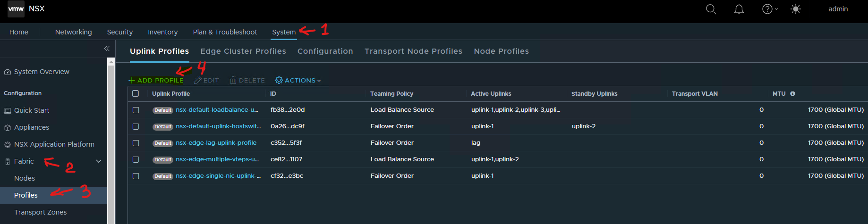The height and width of the screenshot is (224, 868).
Task: Open the search icon in header
Action: 711,9
